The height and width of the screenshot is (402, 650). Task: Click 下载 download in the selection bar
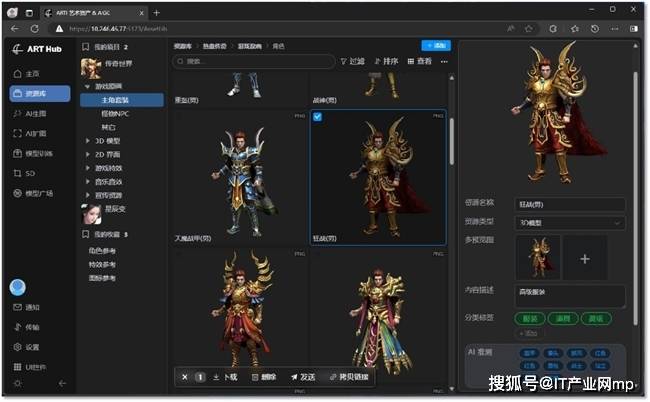point(225,377)
